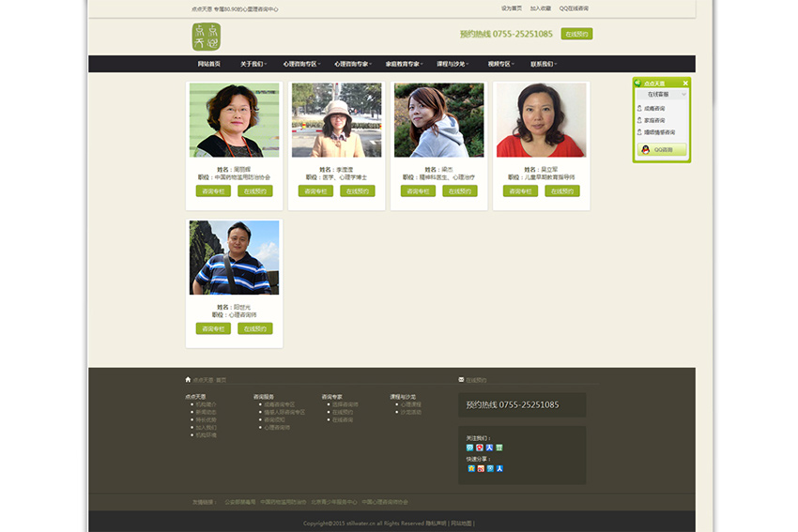The image size is (798, 532).
Task: Click the green 点点天空 site logo
Action: pyautogui.click(x=206, y=37)
